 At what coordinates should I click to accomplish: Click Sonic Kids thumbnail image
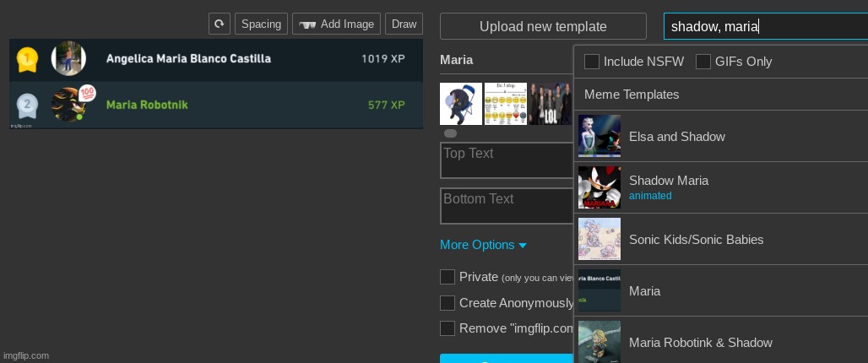599,239
